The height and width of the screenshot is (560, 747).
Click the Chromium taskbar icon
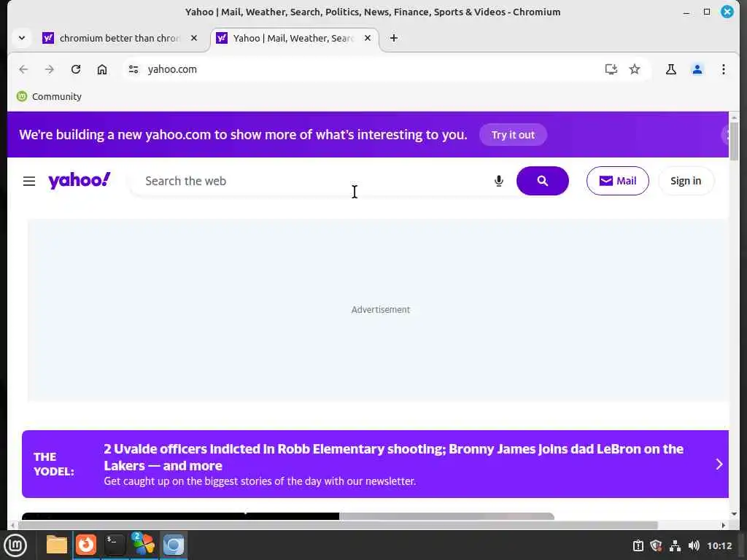point(174,545)
